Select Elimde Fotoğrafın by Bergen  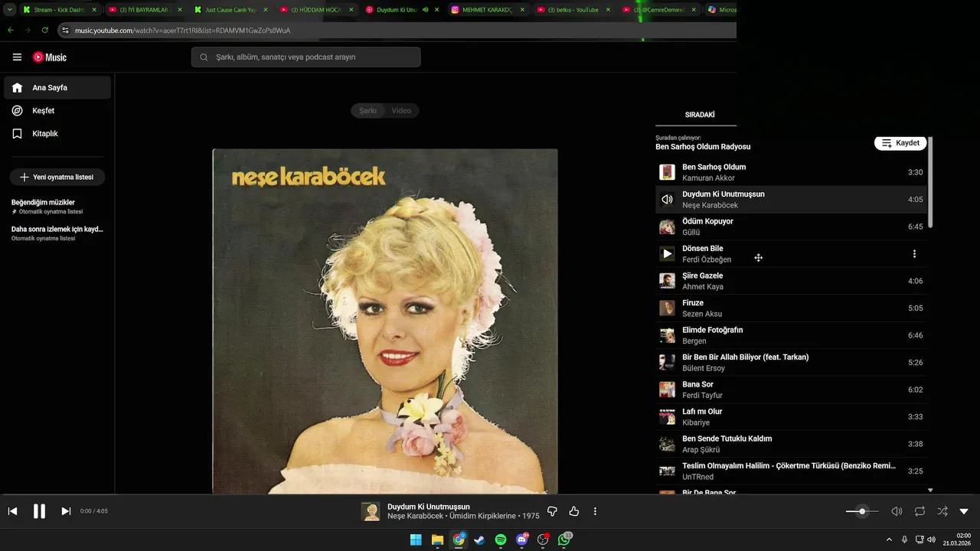[791, 335]
